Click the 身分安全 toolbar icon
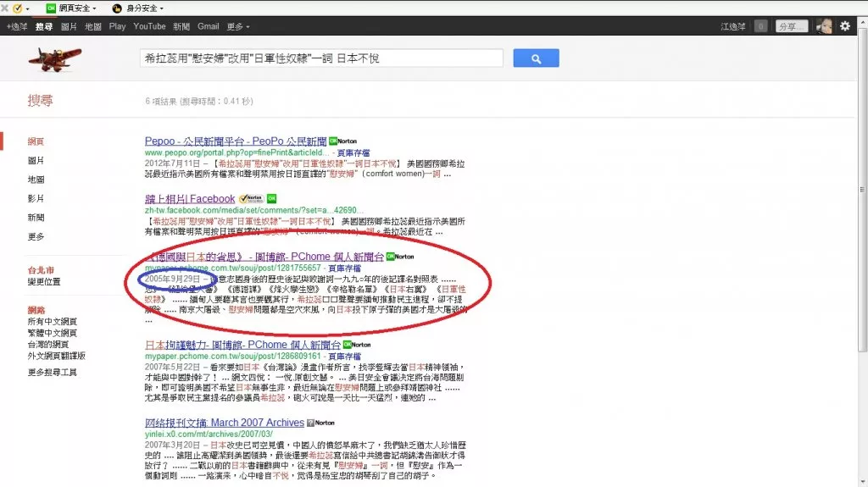Screen dimensions: 868x487 pyautogui.click(x=117, y=8)
